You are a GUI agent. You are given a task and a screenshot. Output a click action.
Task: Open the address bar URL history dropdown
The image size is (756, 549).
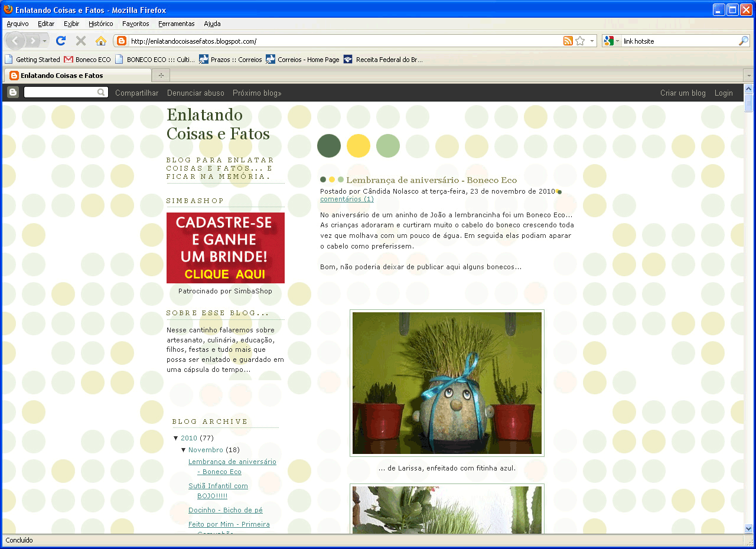592,41
